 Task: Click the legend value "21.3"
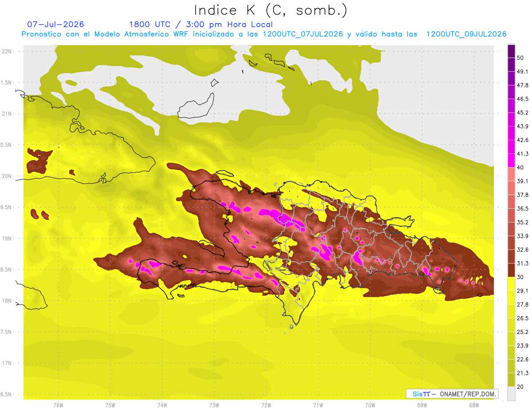click(522, 373)
